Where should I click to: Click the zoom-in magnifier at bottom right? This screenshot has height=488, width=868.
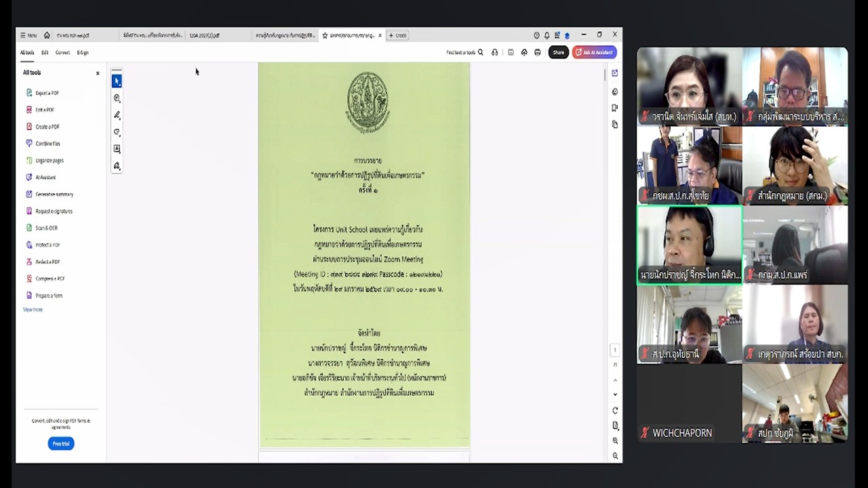(x=614, y=441)
